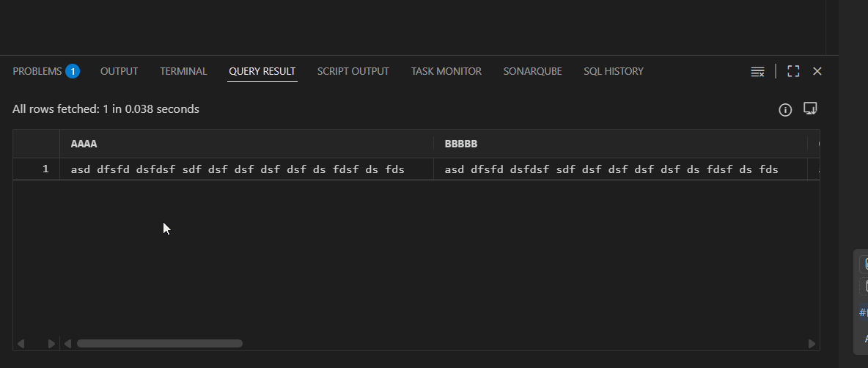Close the bottom panel

817,71
